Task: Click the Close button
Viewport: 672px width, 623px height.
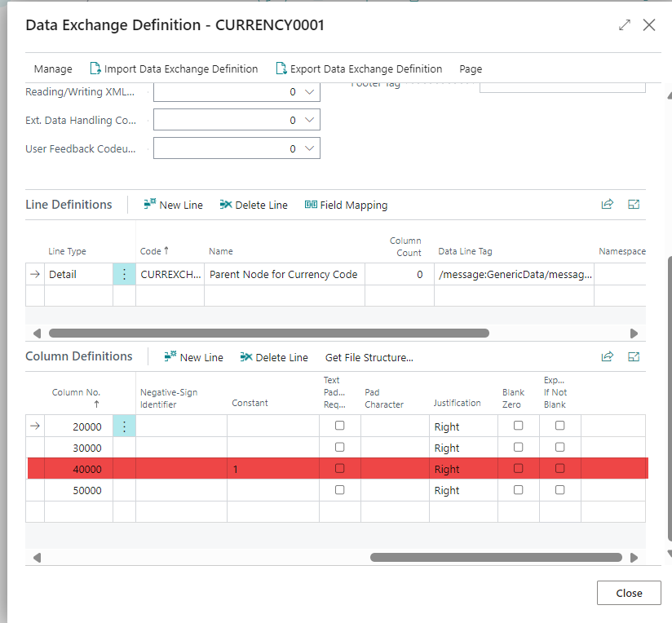Action: click(x=629, y=593)
